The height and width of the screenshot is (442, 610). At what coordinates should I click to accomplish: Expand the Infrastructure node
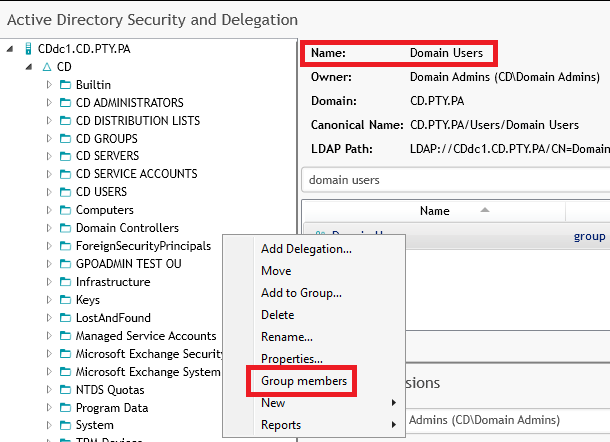[x=49, y=282]
